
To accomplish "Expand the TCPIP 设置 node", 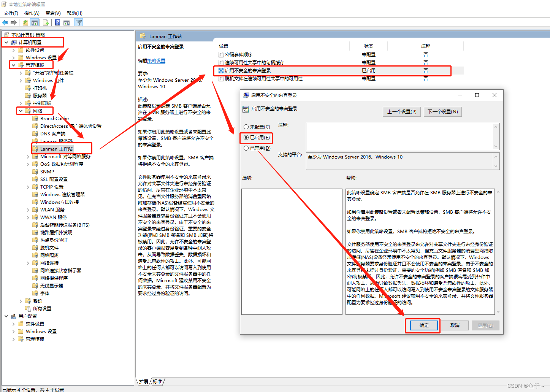I will pos(28,187).
